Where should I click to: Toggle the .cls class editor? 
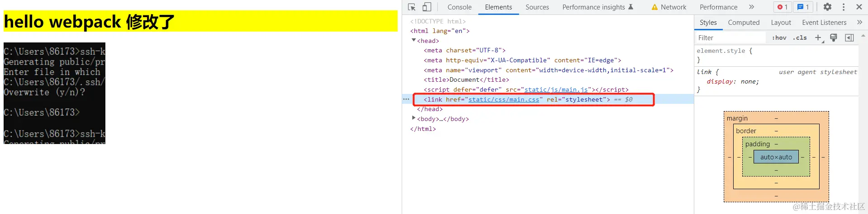coord(800,38)
